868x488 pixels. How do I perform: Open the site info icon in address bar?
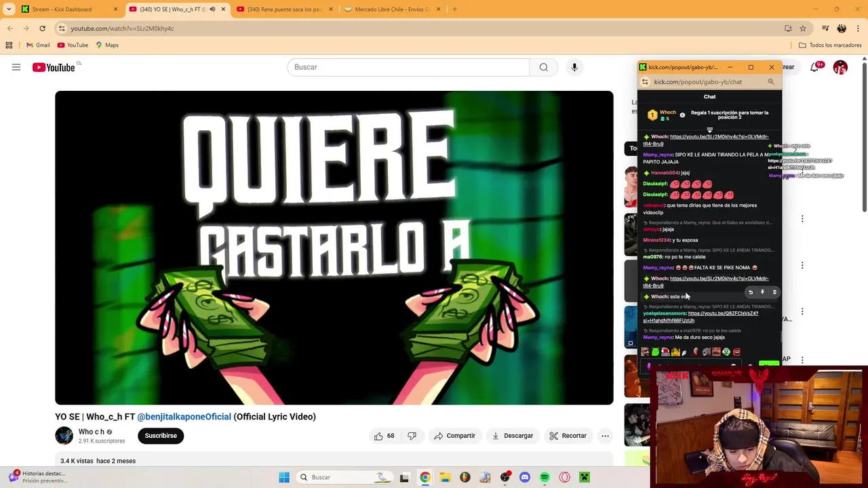pyautogui.click(x=62, y=28)
